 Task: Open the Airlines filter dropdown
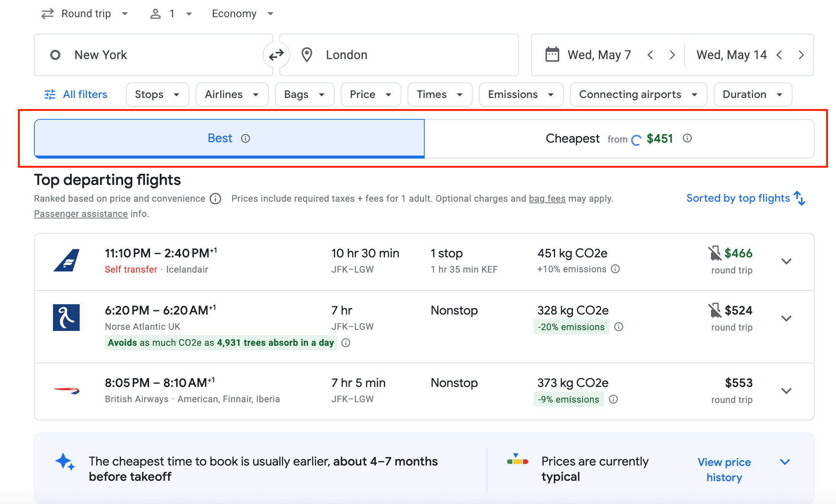click(232, 95)
